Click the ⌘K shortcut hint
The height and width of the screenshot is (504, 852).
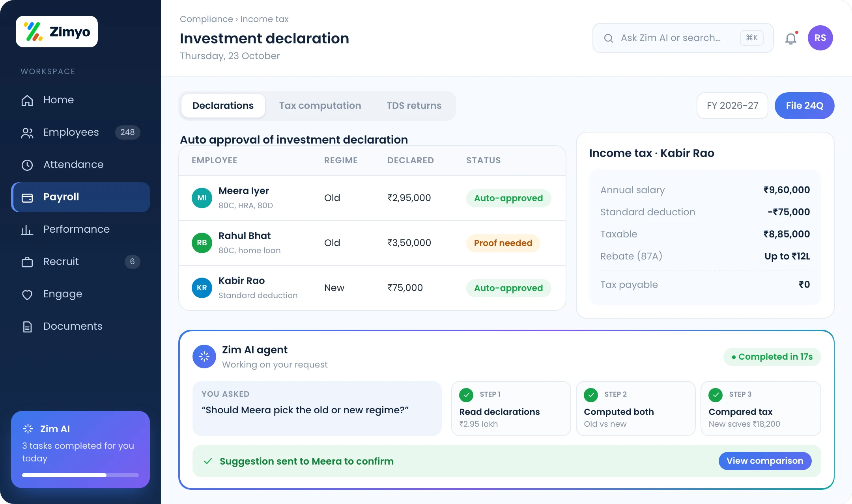[752, 38]
